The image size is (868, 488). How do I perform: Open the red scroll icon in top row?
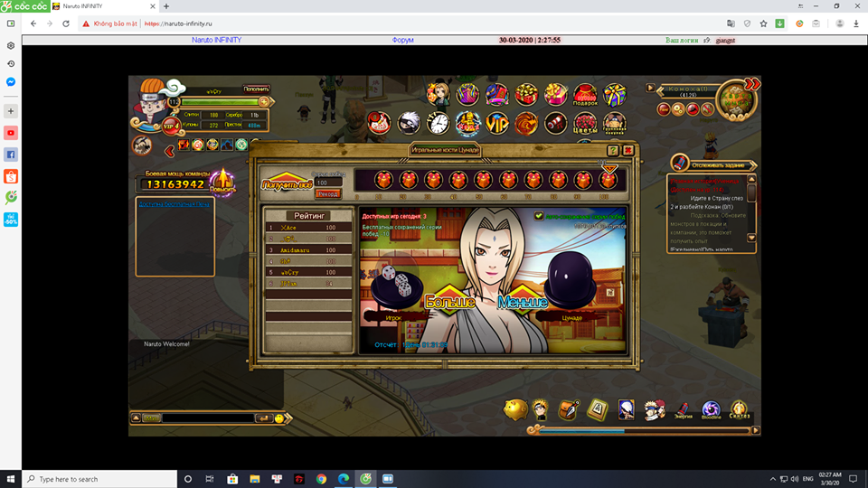click(x=555, y=124)
